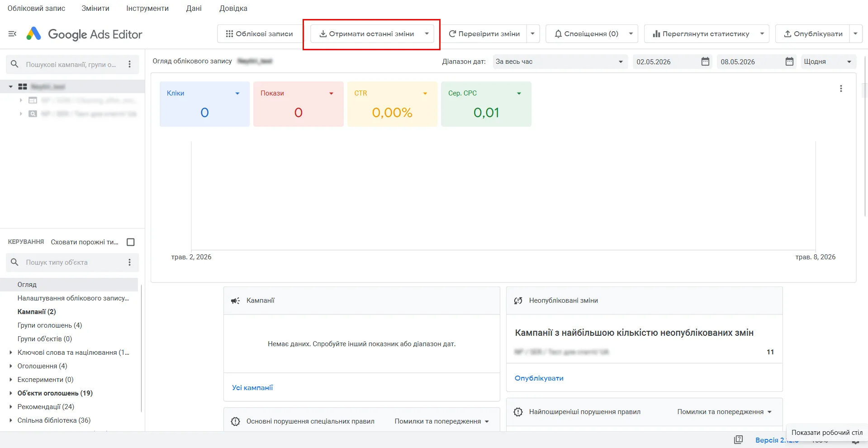Expand the arrow beside Переглянути статистику

(x=762, y=34)
